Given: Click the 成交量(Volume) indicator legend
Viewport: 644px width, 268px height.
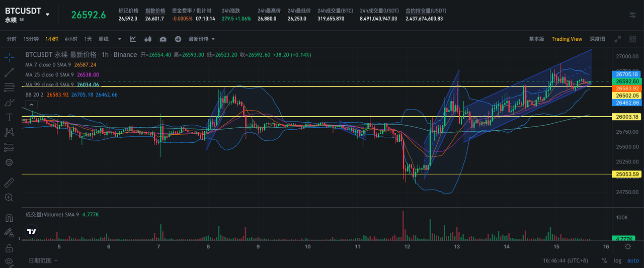Looking at the screenshot, I should click(x=62, y=215).
